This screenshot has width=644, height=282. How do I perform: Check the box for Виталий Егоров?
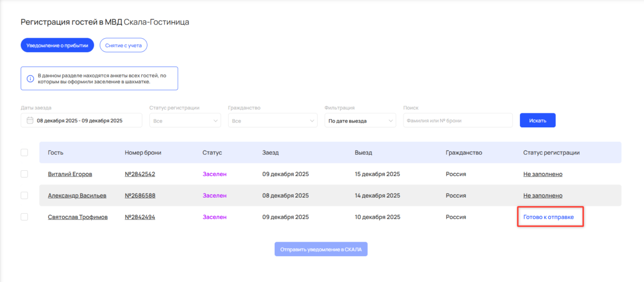click(x=24, y=174)
